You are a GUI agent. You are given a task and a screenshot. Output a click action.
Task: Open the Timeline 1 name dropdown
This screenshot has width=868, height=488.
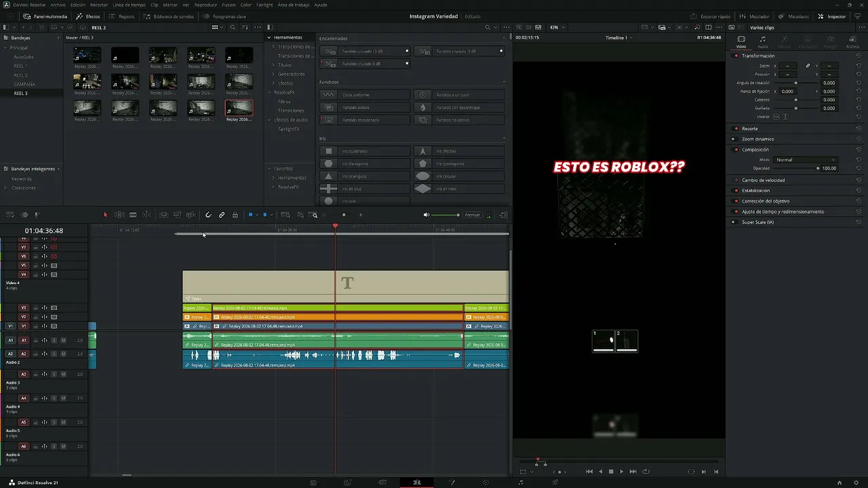point(618,38)
